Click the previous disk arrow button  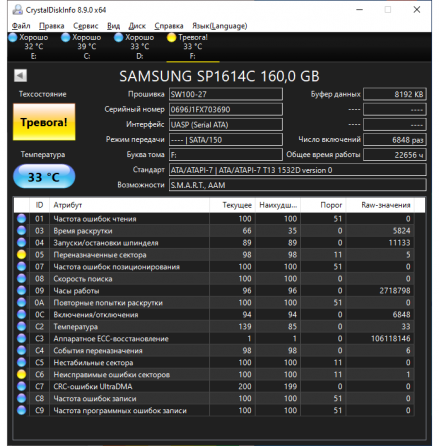(20, 75)
